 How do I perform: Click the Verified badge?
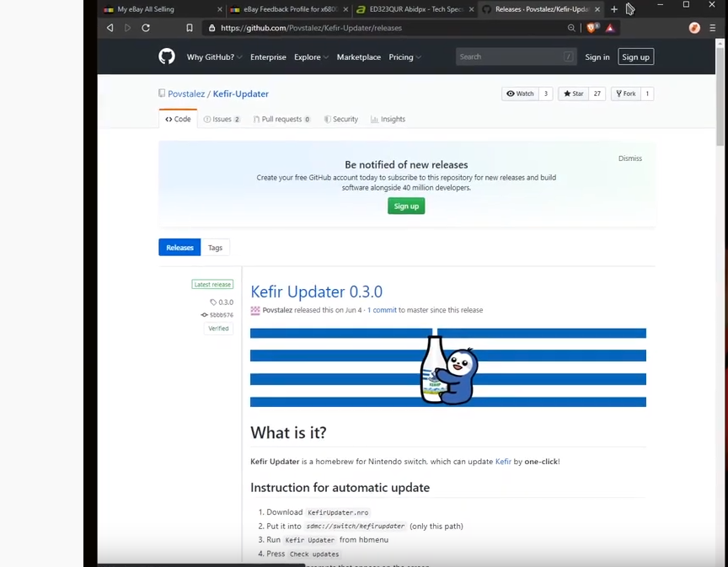pyautogui.click(x=218, y=329)
